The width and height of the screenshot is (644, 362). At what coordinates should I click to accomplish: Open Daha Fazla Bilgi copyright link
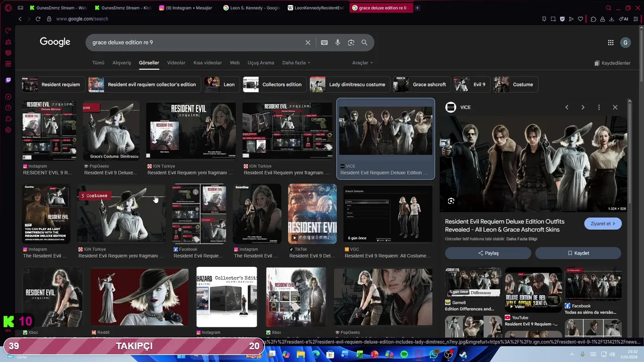pos(522,239)
